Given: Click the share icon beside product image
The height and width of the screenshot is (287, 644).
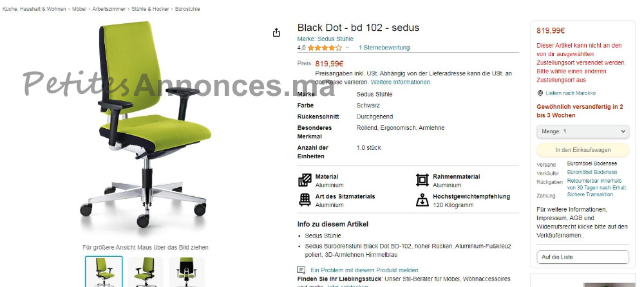Looking at the screenshot, I should pyautogui.click(x=276, y=32).
